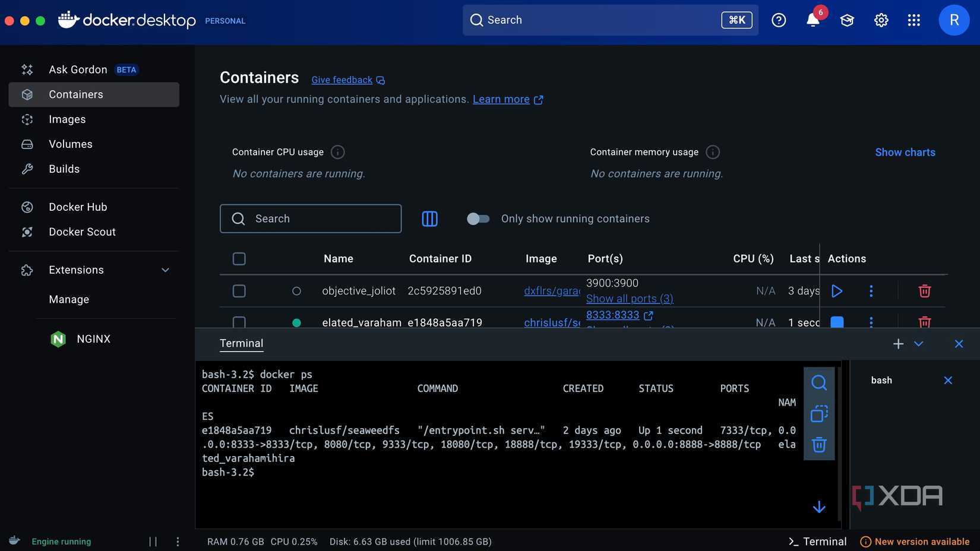Collapse the Extensions sidebar section

(165, 270)
